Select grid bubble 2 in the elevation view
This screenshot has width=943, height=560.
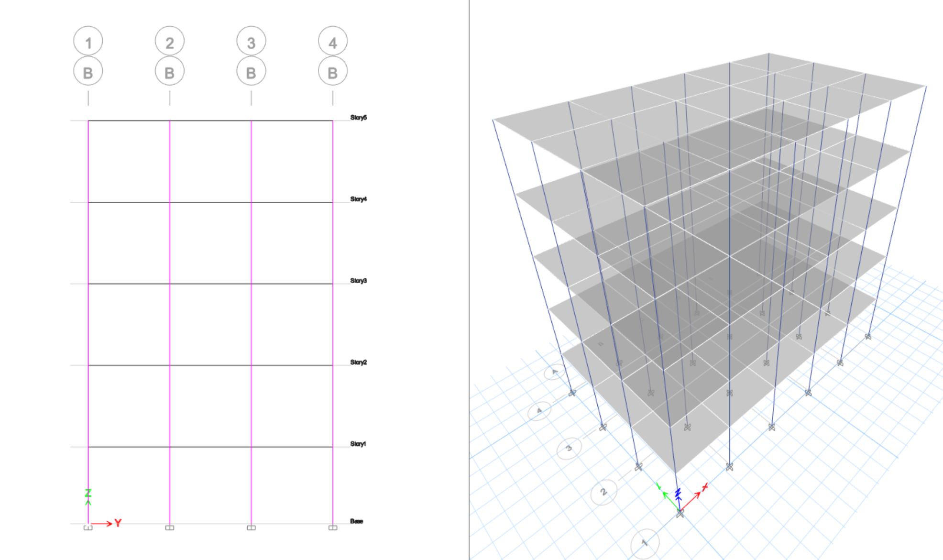tap(170, 42)
